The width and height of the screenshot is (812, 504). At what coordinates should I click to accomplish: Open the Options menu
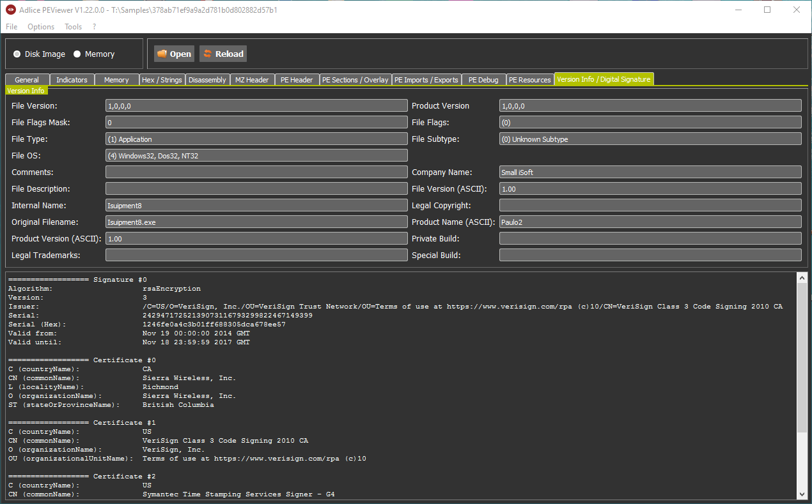pos(41,27)
